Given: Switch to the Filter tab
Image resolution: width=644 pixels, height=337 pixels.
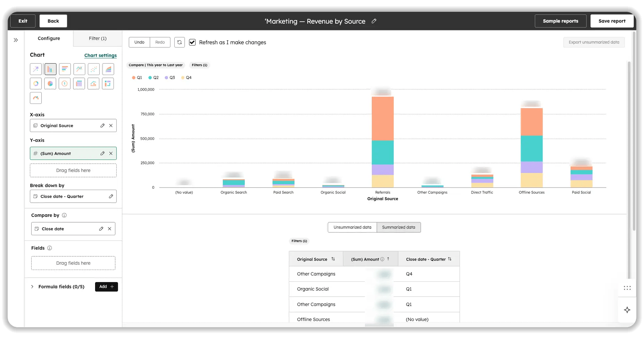Looking at the screenshot, I should tap(98, 38).
